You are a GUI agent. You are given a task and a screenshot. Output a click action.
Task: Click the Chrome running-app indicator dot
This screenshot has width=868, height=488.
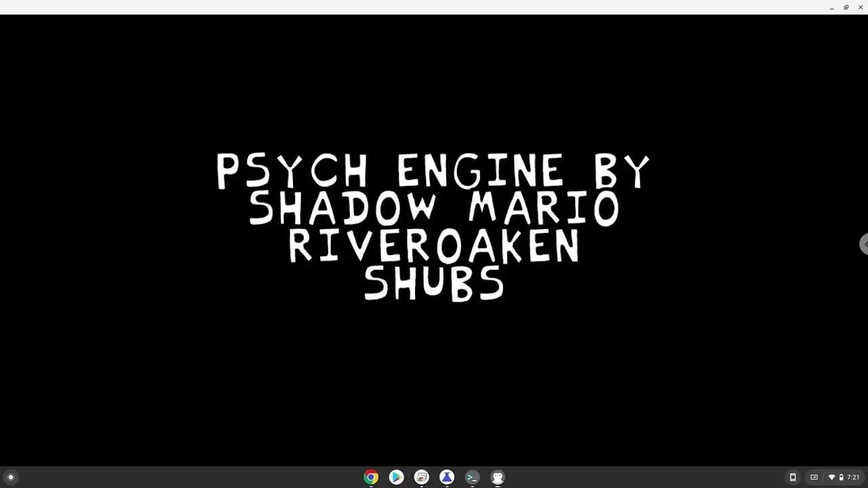(370, 486)
